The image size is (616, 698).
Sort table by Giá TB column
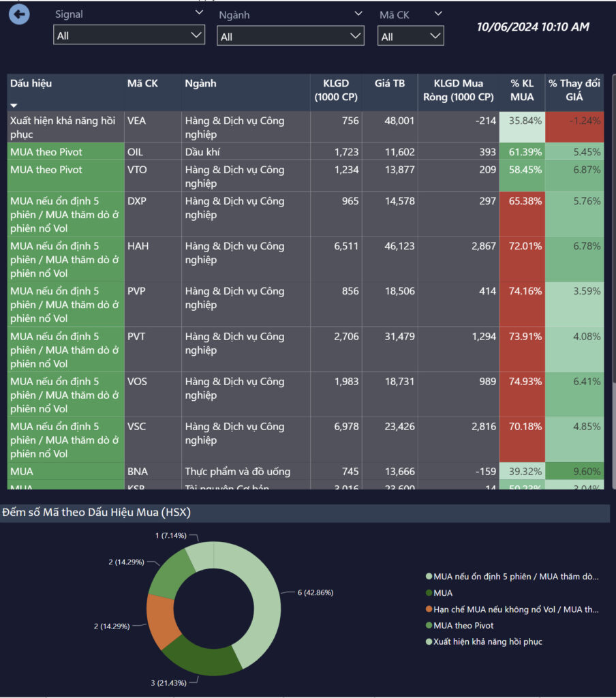point(389,84)
